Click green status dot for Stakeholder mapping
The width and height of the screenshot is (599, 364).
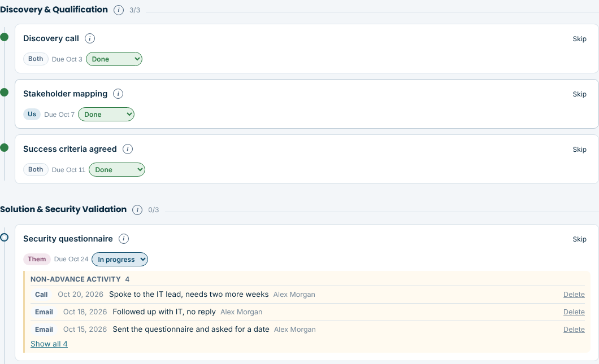pos(4,93)
